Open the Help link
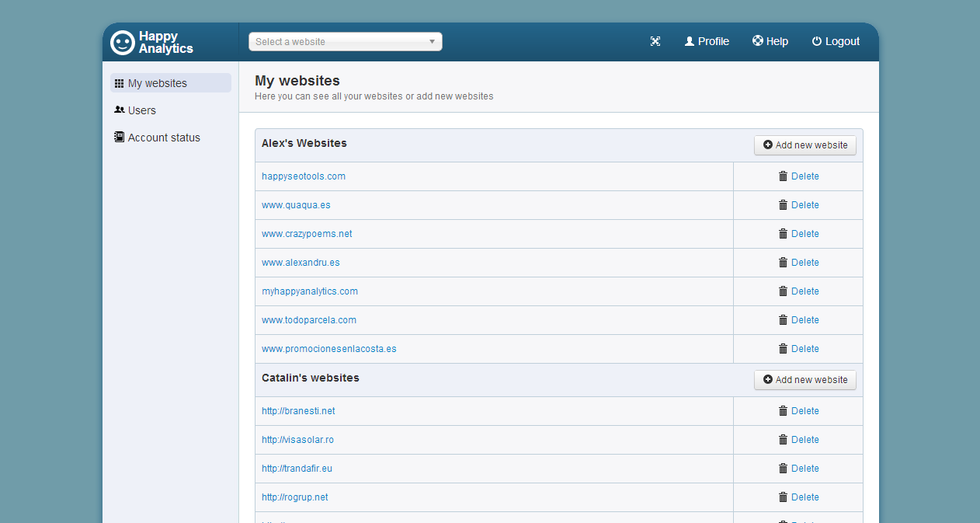Viewport: 980px width, 523px height. click(770, 42)
